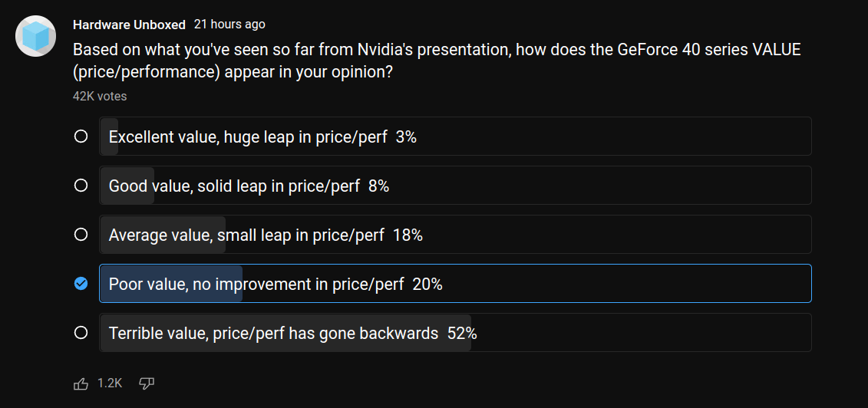Screen dimensions: 868x408
Task: Uncheck the selected Poor value radio button
Action: (81, 284)
